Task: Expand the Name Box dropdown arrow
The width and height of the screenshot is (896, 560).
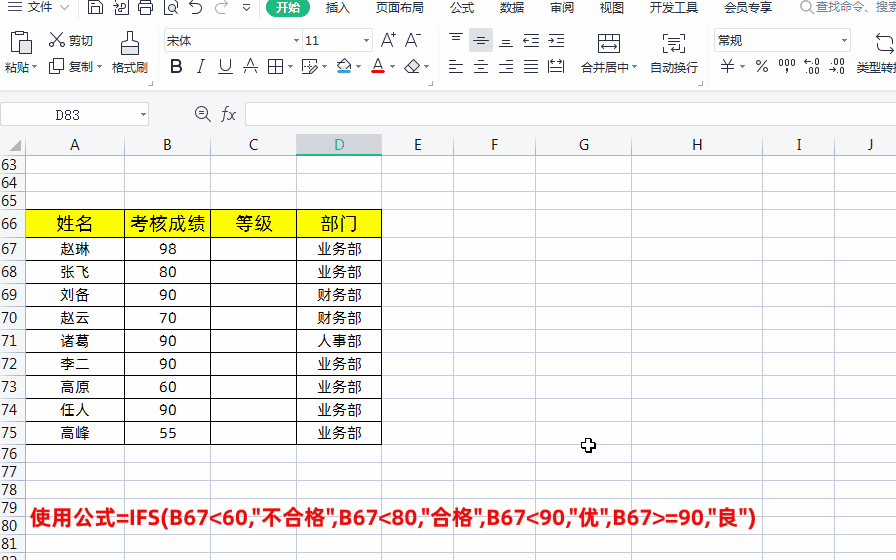Action: (143, 115)
